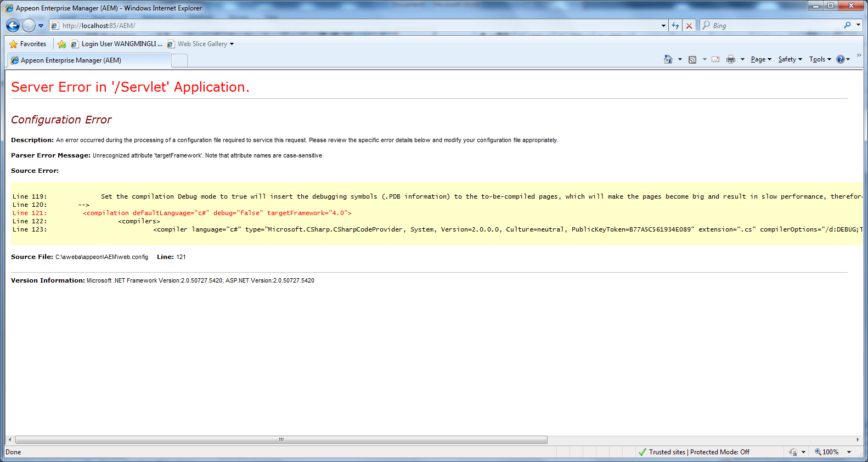Image resolution: width=868 pixels, height=462 pixels.
Task: Click the Read Mail envelope icon
Action: (715, 59)
